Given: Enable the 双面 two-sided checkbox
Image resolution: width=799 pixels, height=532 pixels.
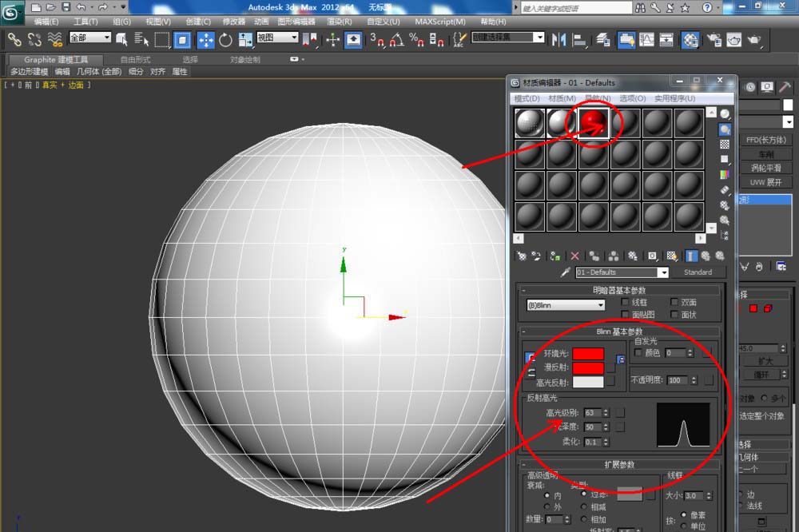Looking at the screenshot, I should pyautogui.click(x=674, y=302).
